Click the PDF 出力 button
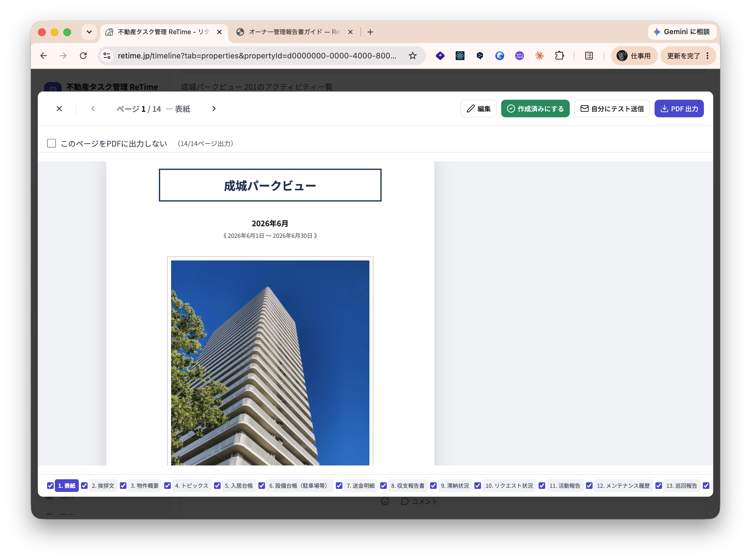Screen dimensions: 751x560 click(x=679, y=109)
